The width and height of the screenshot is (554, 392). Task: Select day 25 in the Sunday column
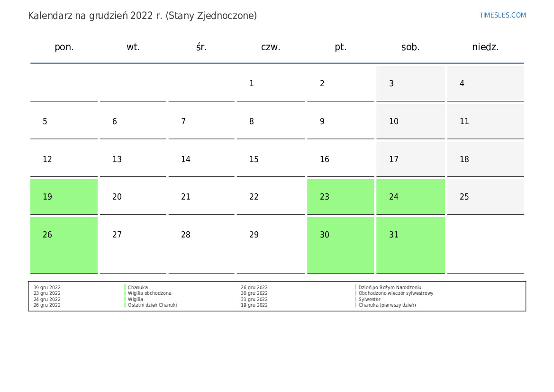(x=485, y=197)
